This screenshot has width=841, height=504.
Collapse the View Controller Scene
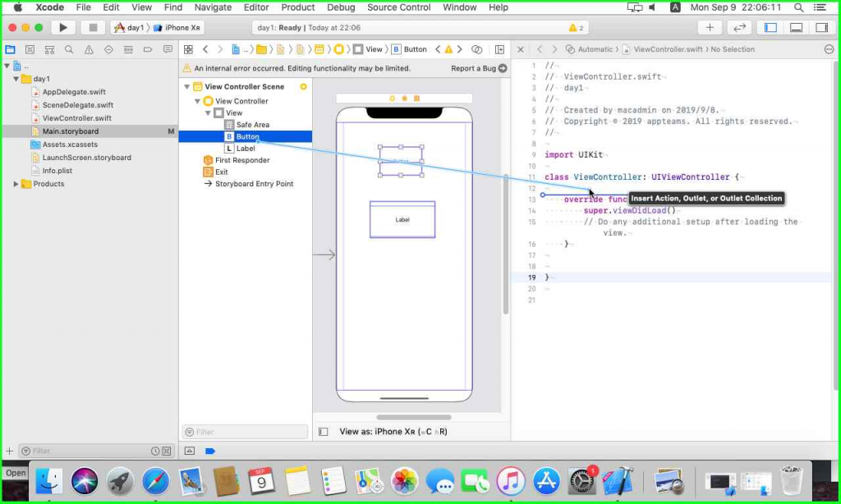[x=186, y=87]
